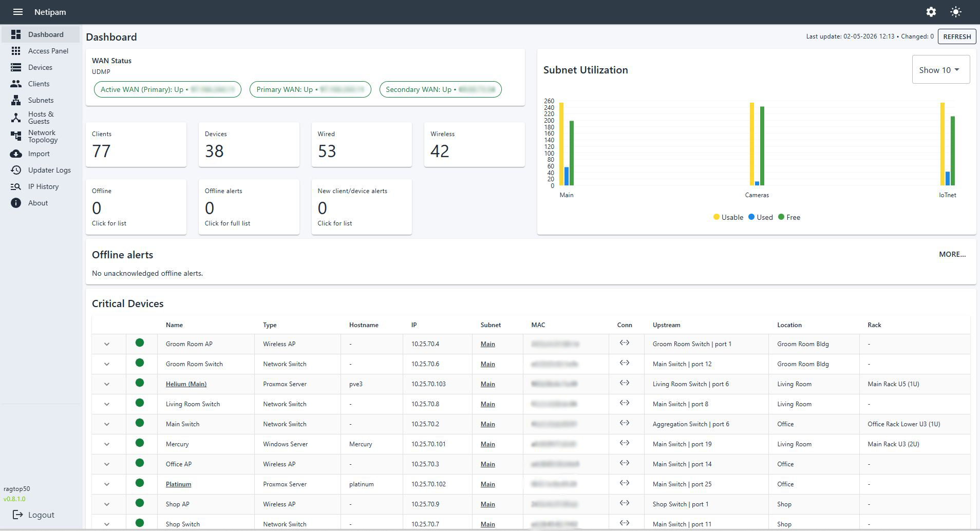Open the Offline clients count card
This screenshot has height=531, width=980.
[x=136, y=207]
